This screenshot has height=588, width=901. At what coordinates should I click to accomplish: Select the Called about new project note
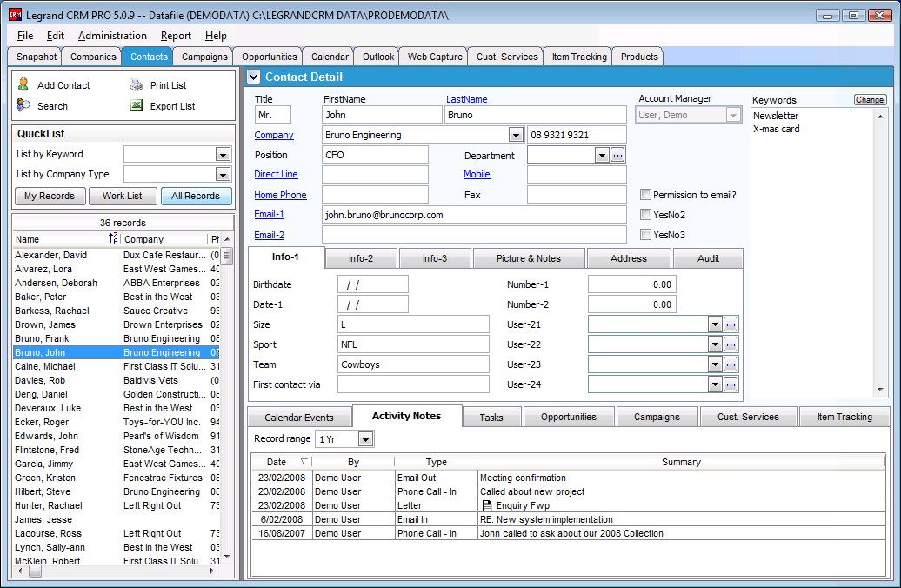pos(568,491)
